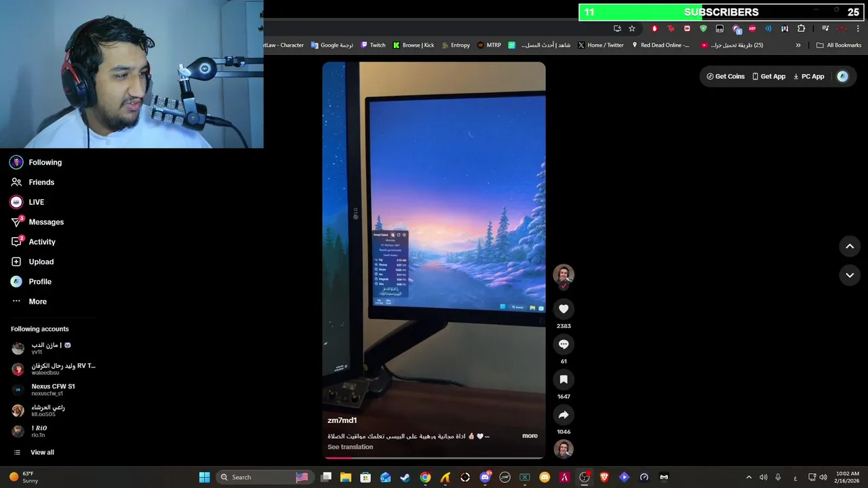Viewport: 868px width, 488px height.
Task: Open the spinning sound disc avatar
Action: (x=564, y=449)
